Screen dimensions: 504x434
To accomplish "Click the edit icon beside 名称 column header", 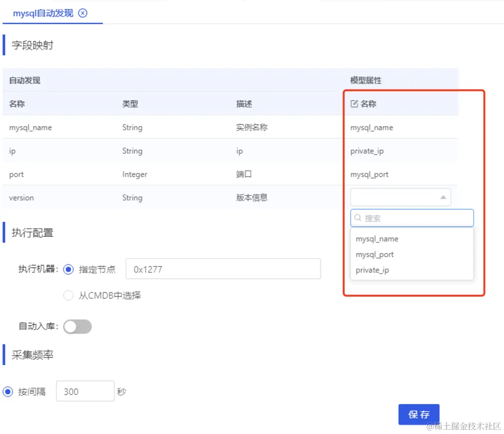I will [x=353, y=103].
